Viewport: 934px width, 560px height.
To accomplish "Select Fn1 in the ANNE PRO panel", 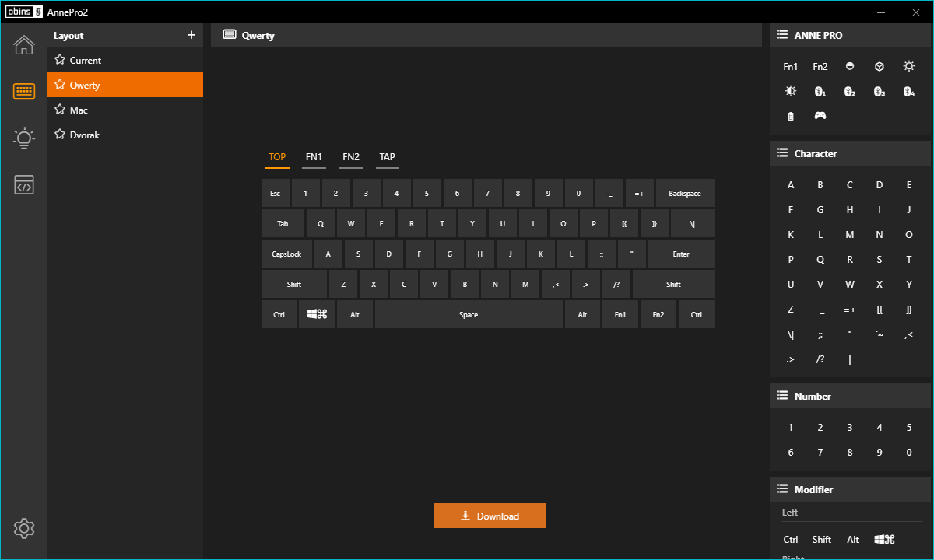I will [791, 67].
